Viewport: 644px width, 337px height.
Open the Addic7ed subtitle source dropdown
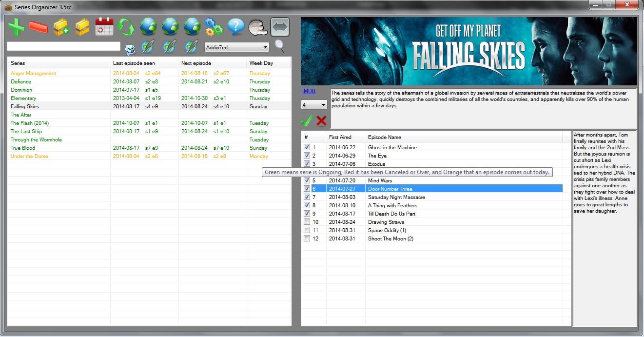point(236,47)
